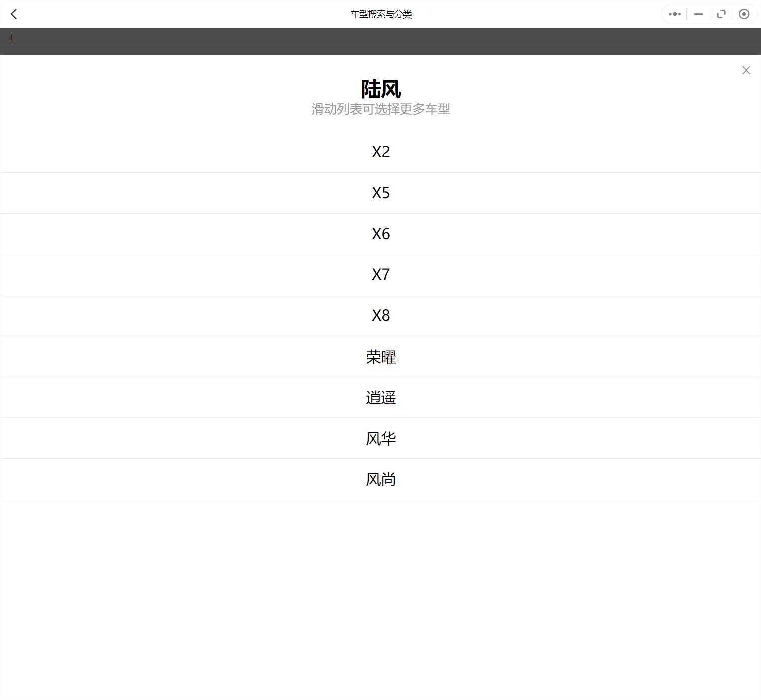Click the quit circle icon in the capsule
The width and height of the screenshot is (761, 700).
pyautogui.click(x=744, y=14)
